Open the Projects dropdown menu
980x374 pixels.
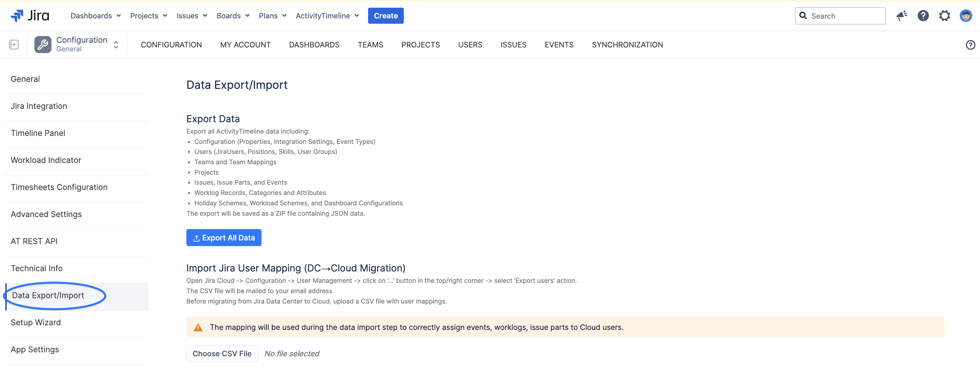coord(149,16)
